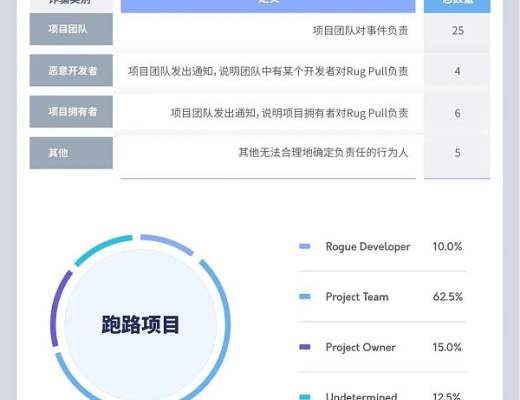Click the 62.5% percentage value

pos(447,296)
